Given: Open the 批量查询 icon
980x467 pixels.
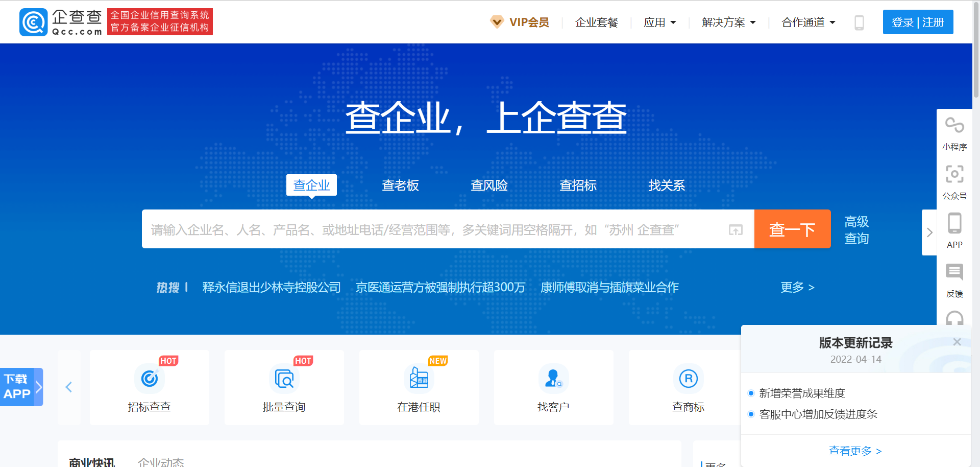Looking at the screenshot, I should [x=284, y=379].
